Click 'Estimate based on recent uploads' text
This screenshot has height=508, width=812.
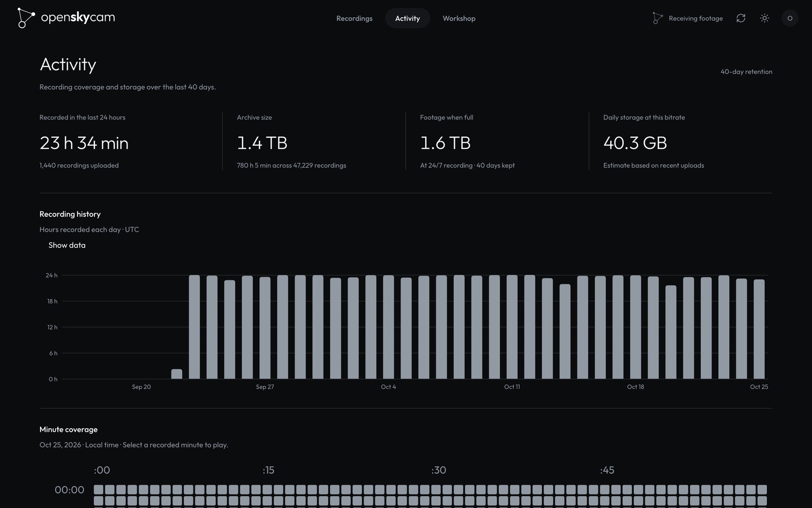tap(654, 166)
